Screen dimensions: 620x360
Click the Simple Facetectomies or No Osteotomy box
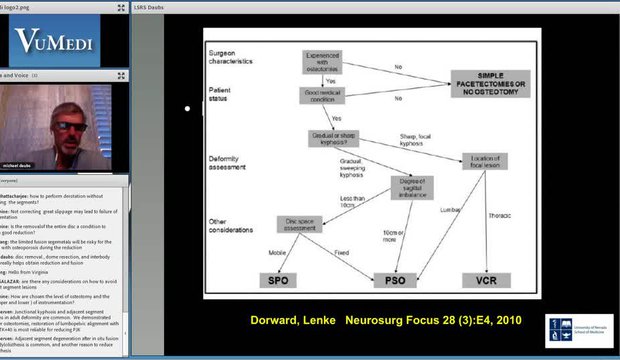490,84
